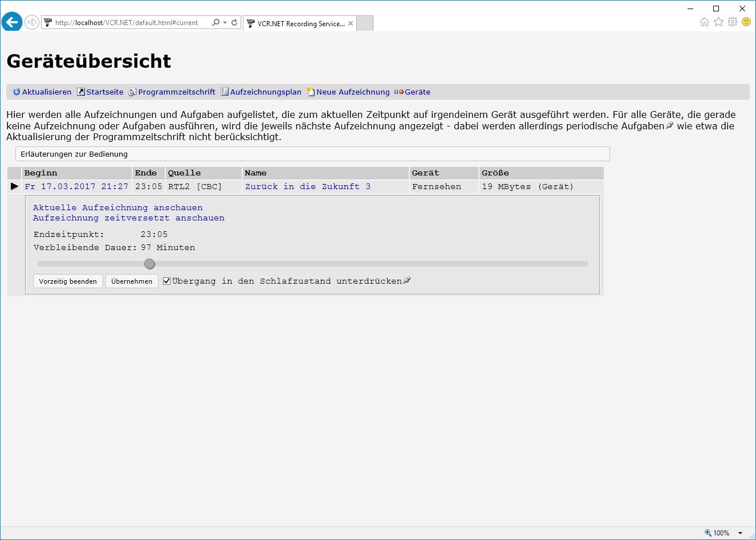This screenshot has width=756, height=540.
Task: Open address bar search dropdown arrow
Action: pyautogui.click(x=225, y=23)
